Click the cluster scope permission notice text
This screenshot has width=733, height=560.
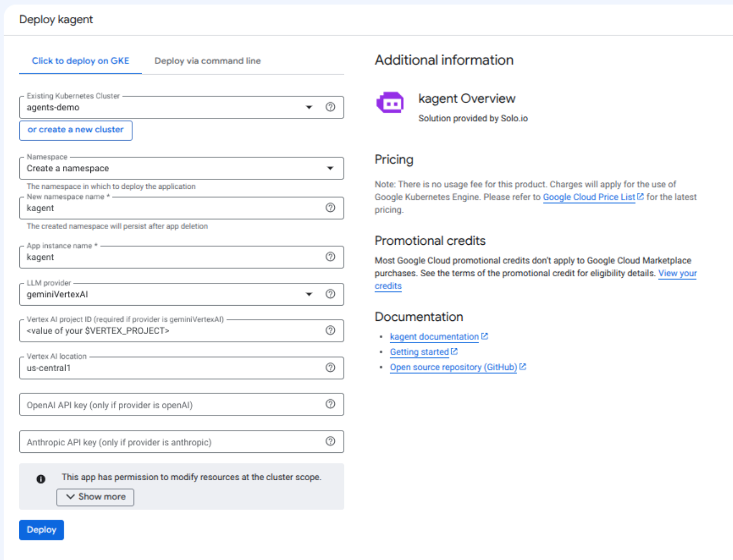click(x=192, y=477)
